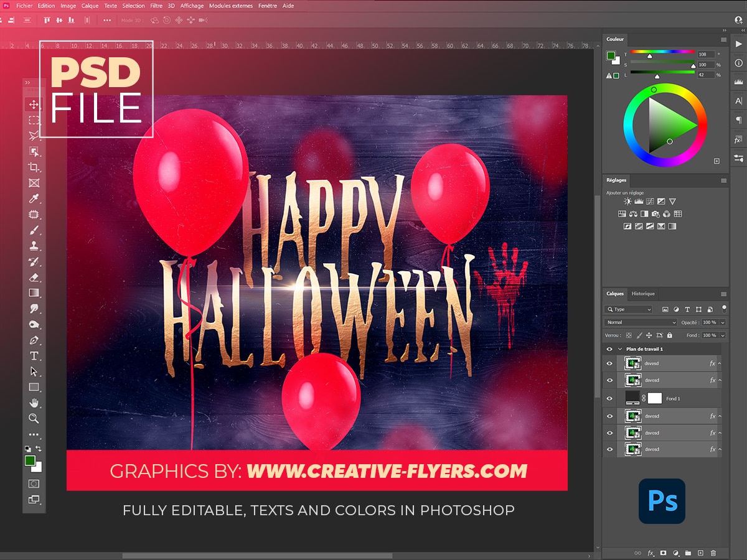
Task: Collapse the Plan de travail 1 group
Action: [620, 349]
